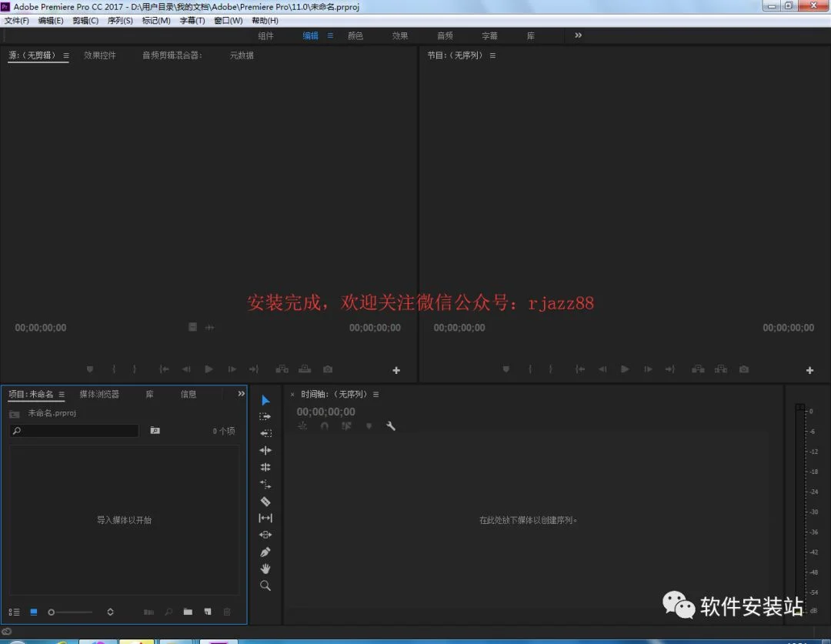This screenshot has width=831, height=644.
Task: Click Project panel search field
Action: (74, 430)
